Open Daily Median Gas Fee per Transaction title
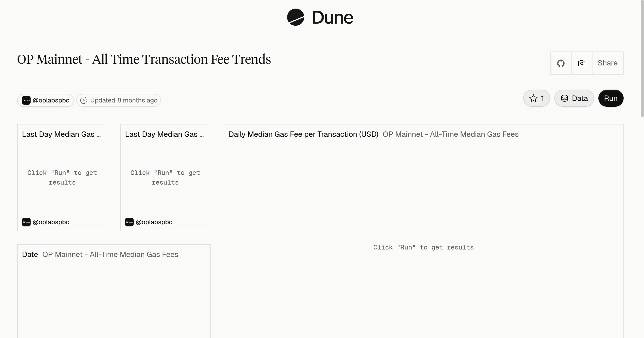 click(x=303, y=134)
